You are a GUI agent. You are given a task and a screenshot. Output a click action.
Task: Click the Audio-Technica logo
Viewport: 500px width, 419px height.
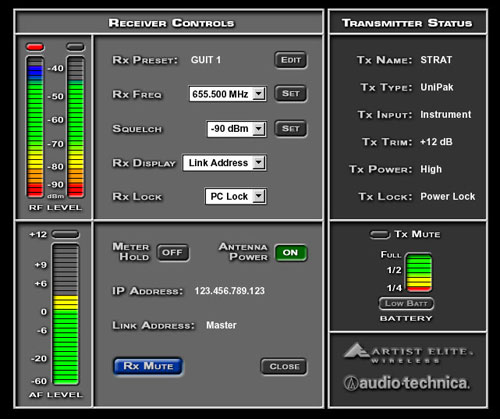[x=407, y=383]
